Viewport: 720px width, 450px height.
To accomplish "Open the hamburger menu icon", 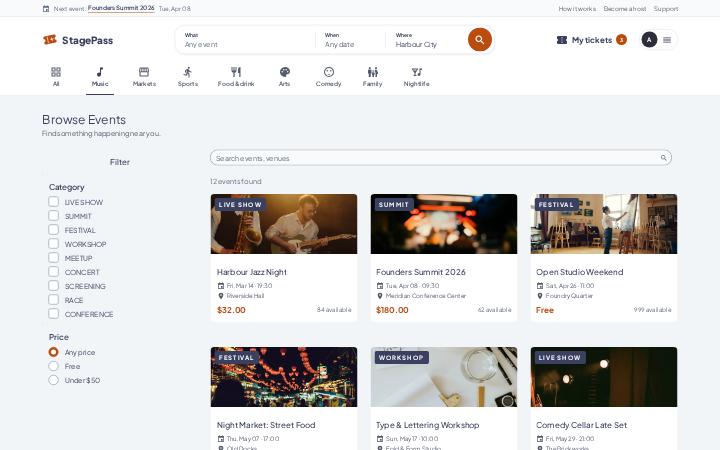I will point(667,40).
